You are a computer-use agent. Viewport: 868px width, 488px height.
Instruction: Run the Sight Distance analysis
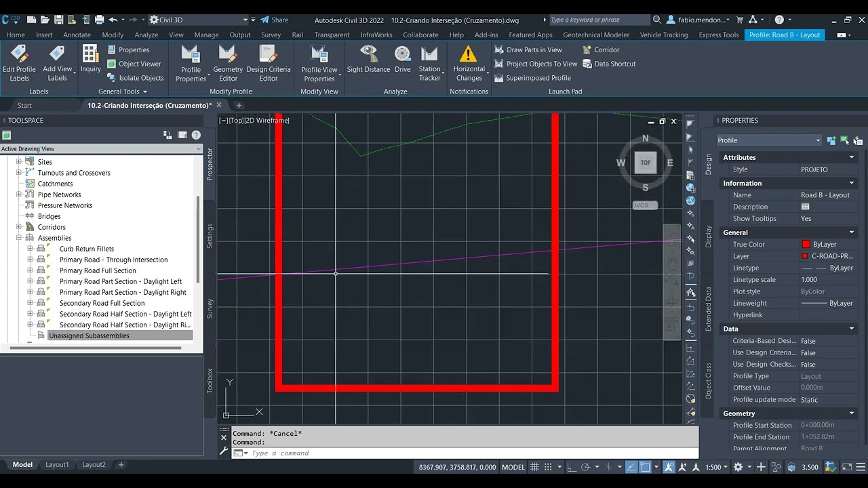pyautogui.click(x=369, y=59)
